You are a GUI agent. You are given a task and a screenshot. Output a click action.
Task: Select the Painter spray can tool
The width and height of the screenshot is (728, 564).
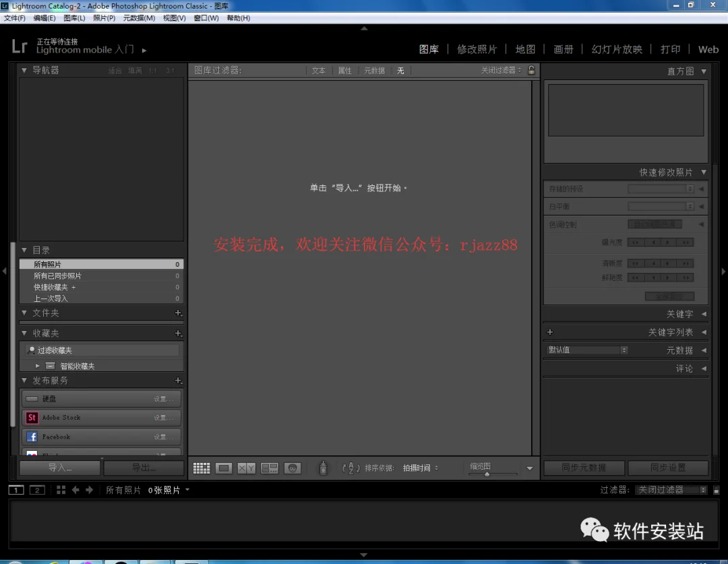tap(323, 468)
